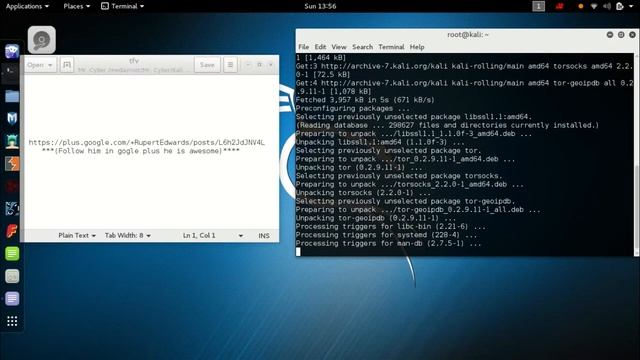This screenshot has height=360, width=640.
Task: Click the Sun 13:56 clock
Action: click(x=320, y=6)
